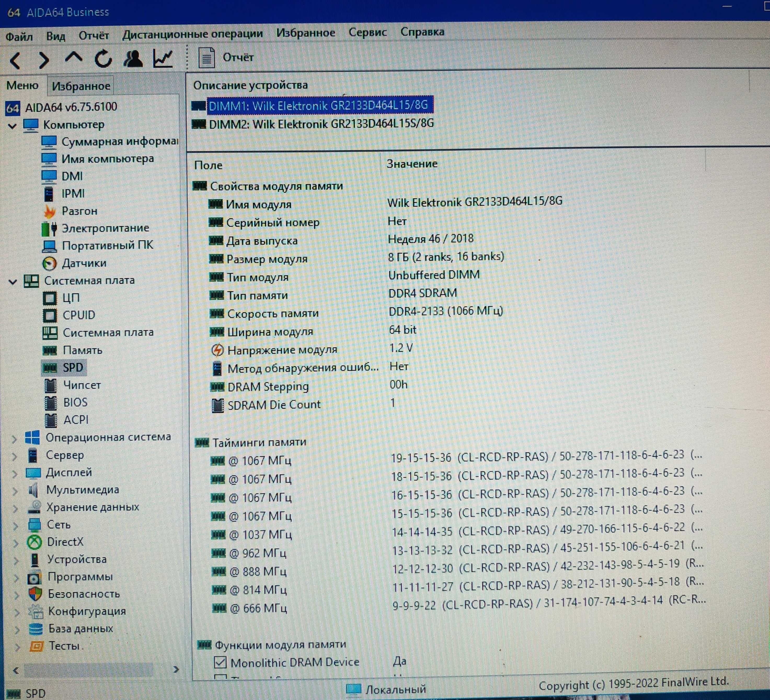Expand the Мультимедиа tree node
770x700 pixels.
point(15,491)
